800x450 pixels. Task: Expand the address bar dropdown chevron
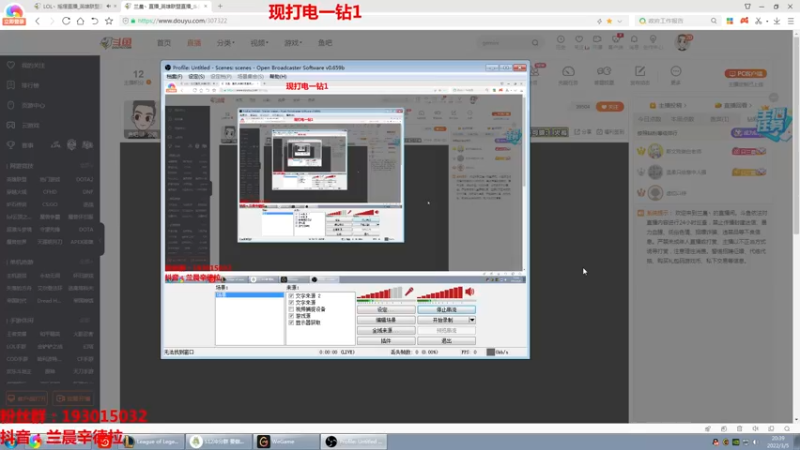point(619,21)
